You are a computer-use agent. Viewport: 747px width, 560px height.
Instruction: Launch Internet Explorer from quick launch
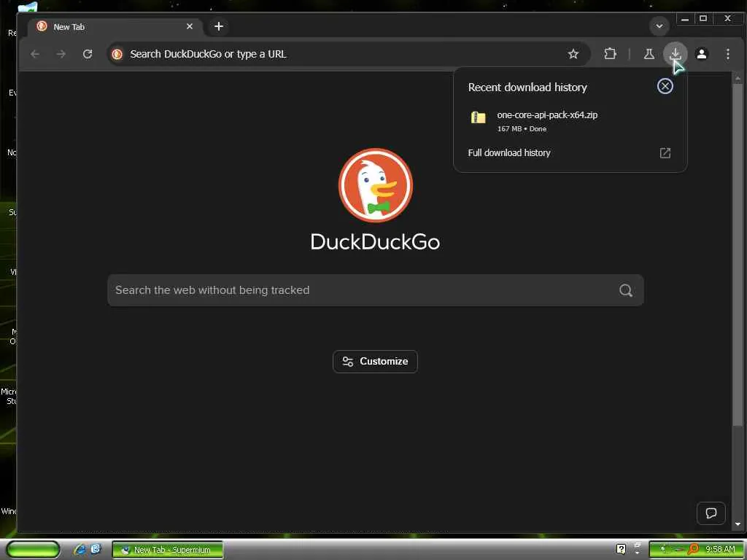80,550
